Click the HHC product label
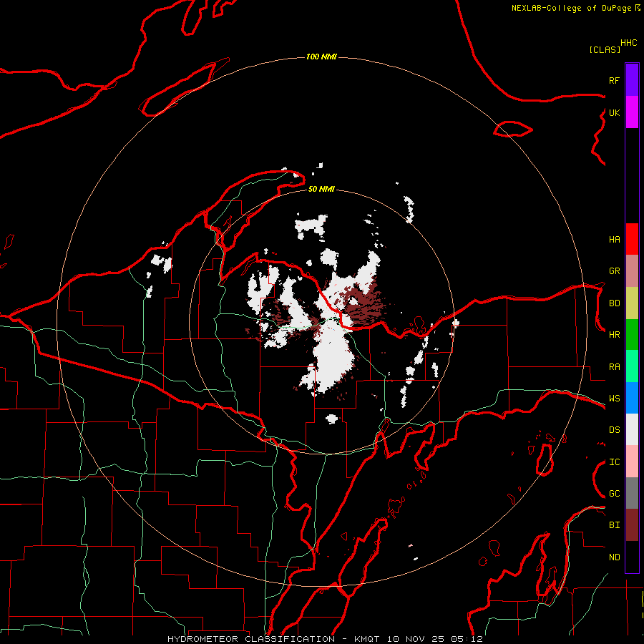Viewport: 644px width, 644px height. point(628,43)
